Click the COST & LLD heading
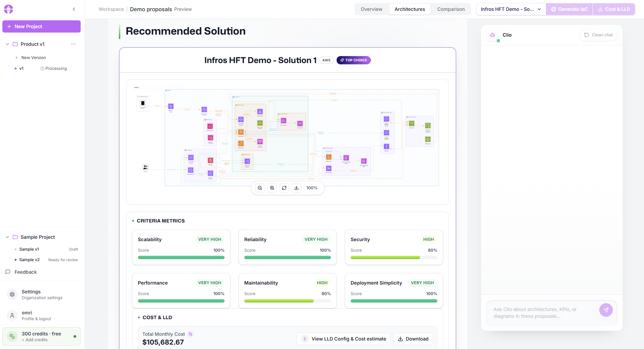The width and height of the screenshot is (644, 349). [157, 317]
